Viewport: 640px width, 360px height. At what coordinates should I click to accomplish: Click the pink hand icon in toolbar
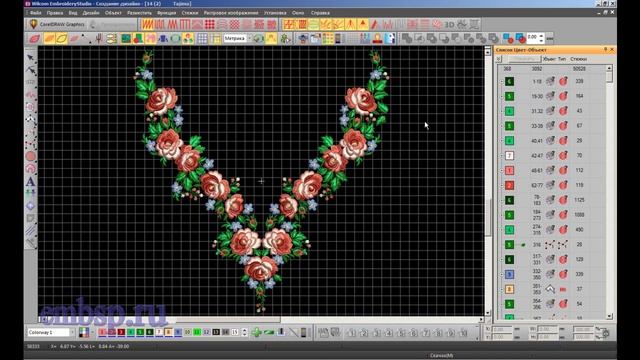(x=151, y=39)
